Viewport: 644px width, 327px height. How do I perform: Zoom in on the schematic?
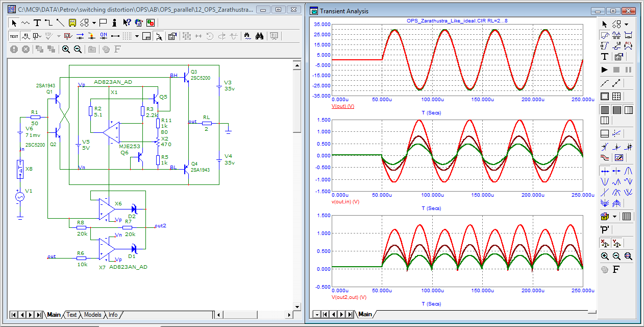[x=66, y=49]
